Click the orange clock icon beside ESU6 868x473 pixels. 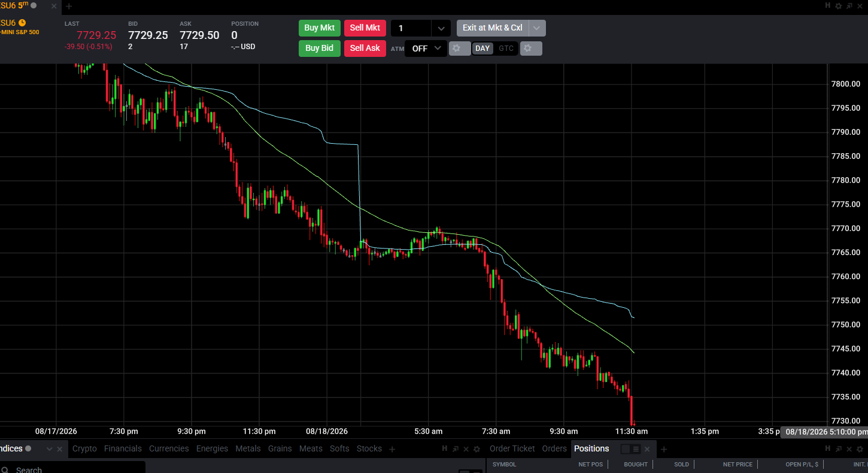[x=22, y=23]
